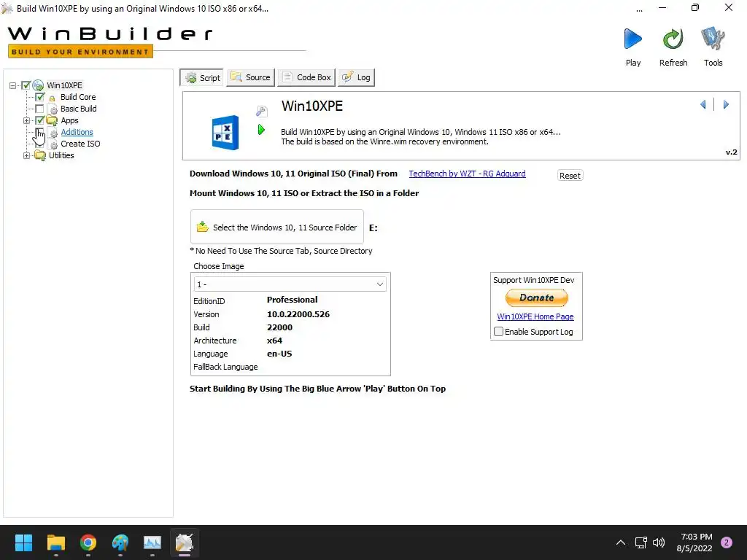747x560 pixels.
Task: Uncheck the Build Core checkbox
Action: 40,97
